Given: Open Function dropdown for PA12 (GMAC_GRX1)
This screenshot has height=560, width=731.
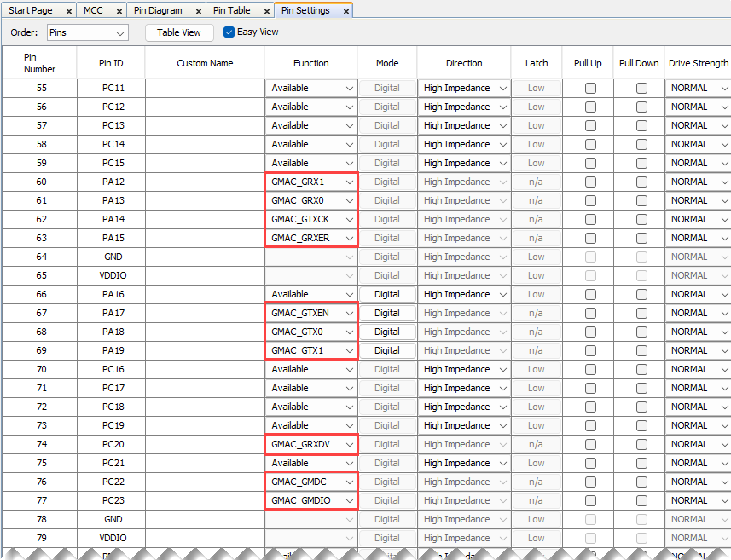Looking at the screenshot, I should [x=311, y=182].
